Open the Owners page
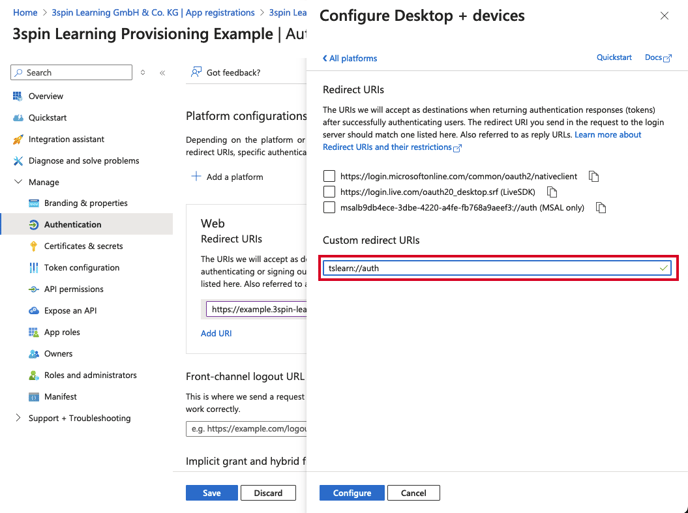The height and width of the screenshot is (513, 688). coord(58,354)
